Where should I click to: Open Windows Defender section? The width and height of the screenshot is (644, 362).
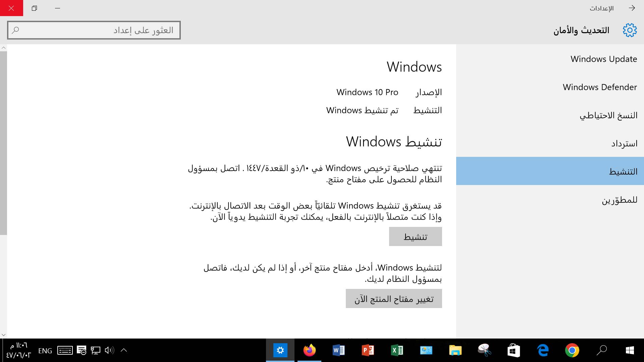[x=550, y=87]
